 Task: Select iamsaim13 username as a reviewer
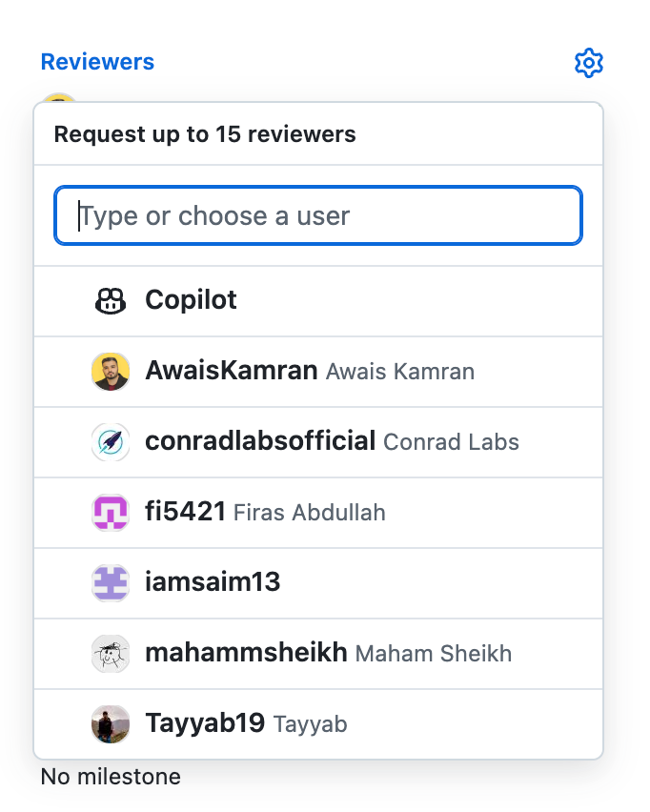(213, 582)
